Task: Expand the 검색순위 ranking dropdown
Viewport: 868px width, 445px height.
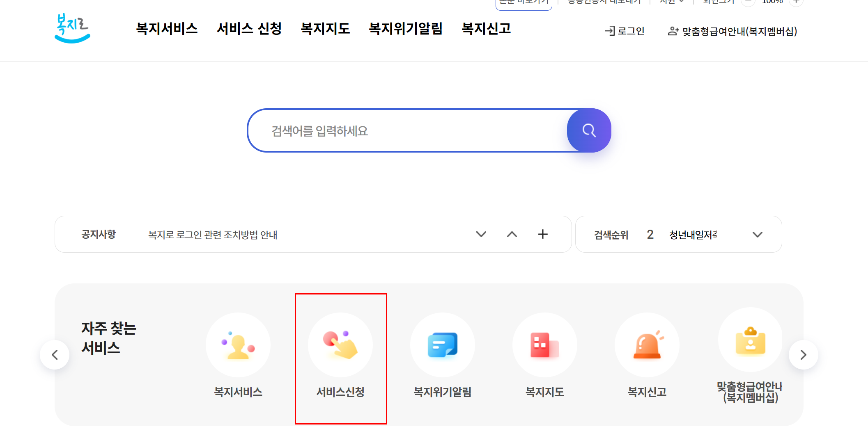Action: tap(757, 235)
